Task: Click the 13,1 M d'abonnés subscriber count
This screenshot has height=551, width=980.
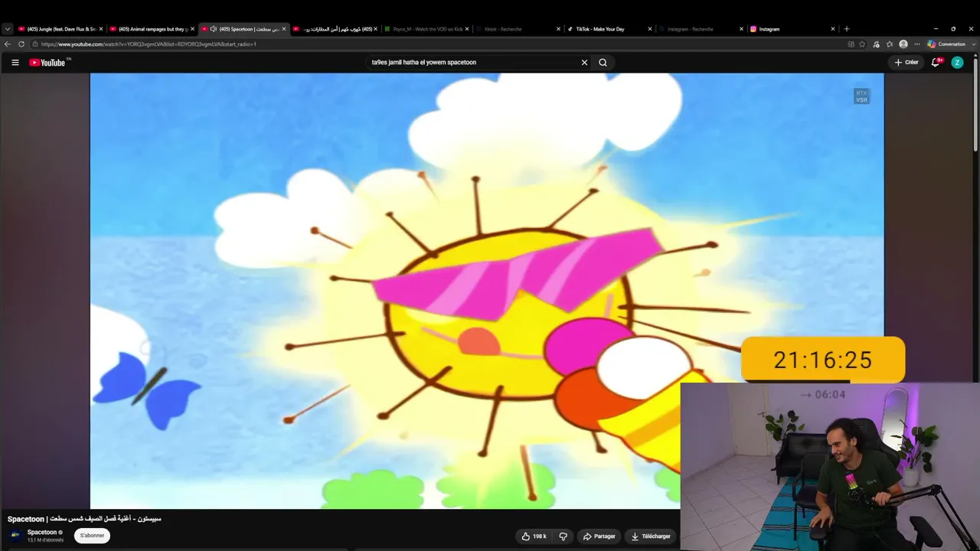Action: tap(45, 540)
